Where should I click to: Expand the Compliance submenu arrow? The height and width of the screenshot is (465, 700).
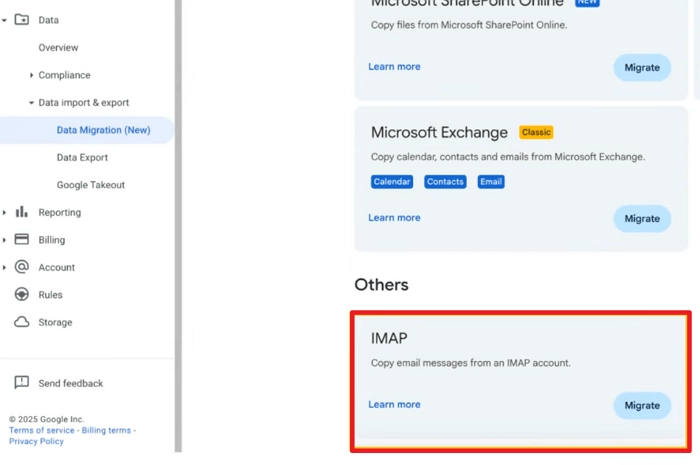[31, 75]
